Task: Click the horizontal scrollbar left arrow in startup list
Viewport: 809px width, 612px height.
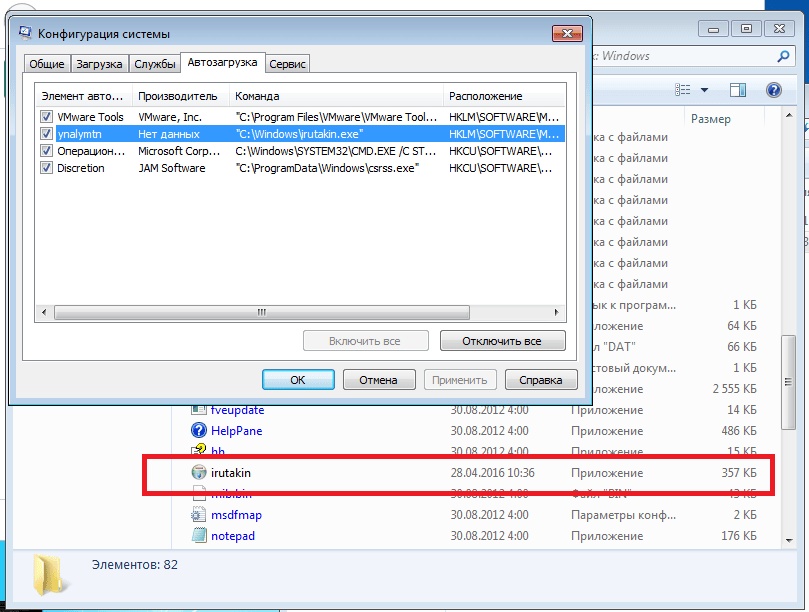Action: 44,312
